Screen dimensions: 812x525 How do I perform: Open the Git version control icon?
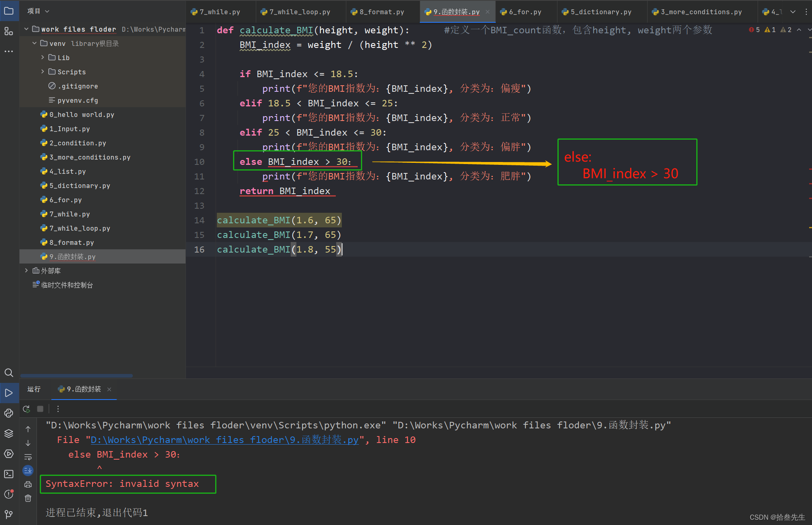tap(9, 514)
